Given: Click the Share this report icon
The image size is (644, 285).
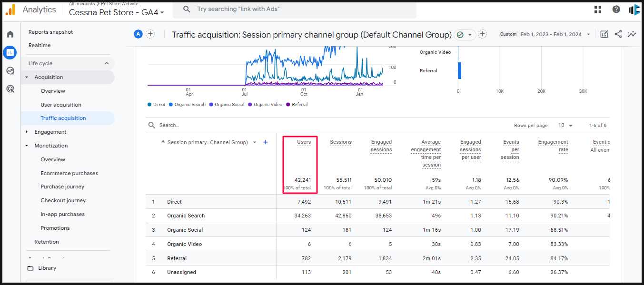Looking at the screenshot, I should click(618, 34).
